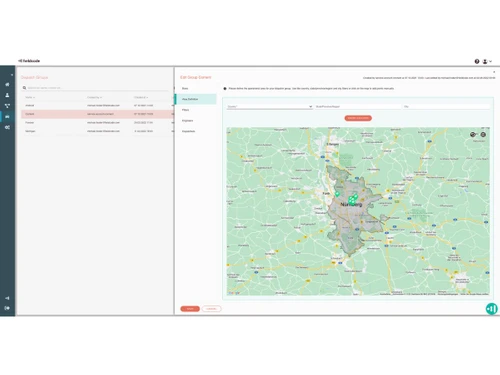
Task: Click the logout icon at the sidebar bottom
Action: pyautogui.click(x=7, y=308)
